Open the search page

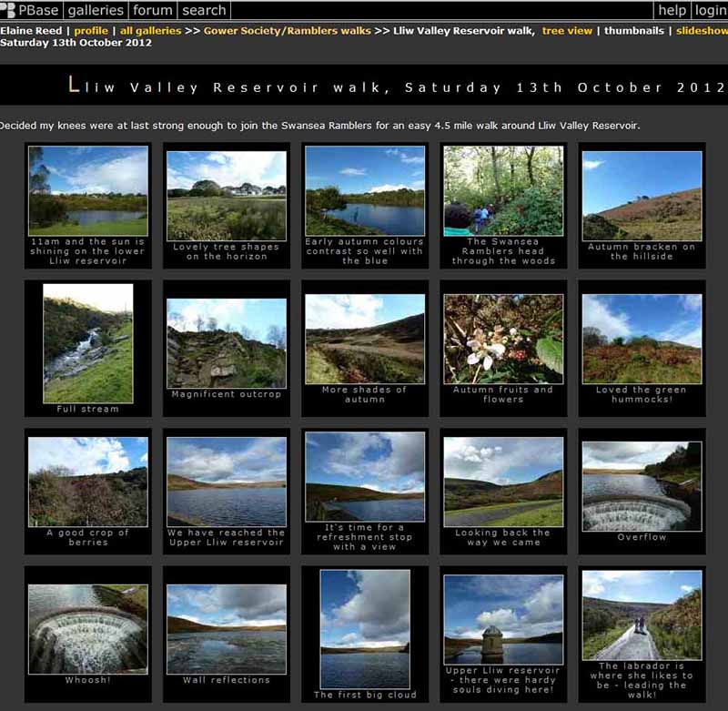204,10
